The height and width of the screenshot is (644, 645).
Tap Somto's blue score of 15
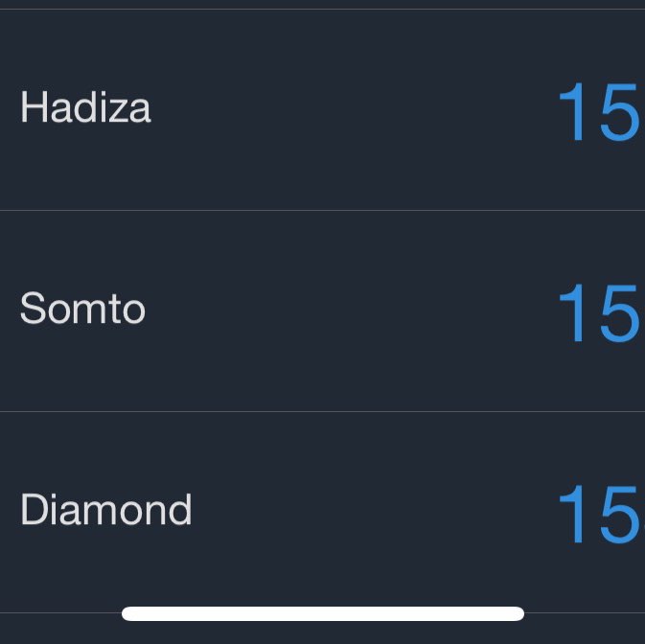[598, 314]
